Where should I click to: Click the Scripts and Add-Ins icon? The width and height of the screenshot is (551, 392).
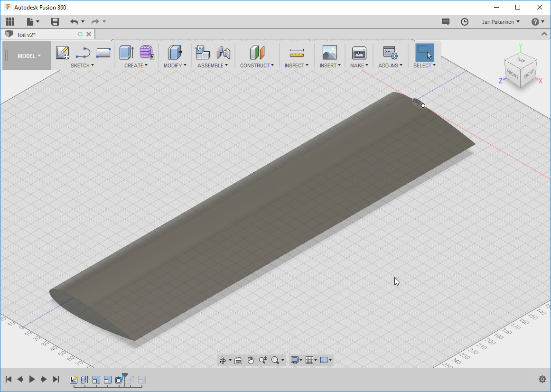tap(390, 52)
